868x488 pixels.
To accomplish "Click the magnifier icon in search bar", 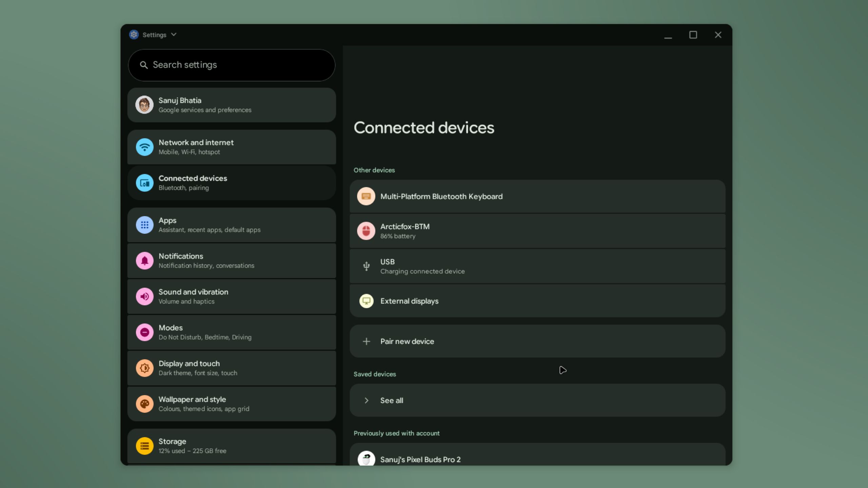I will (144, 65).
